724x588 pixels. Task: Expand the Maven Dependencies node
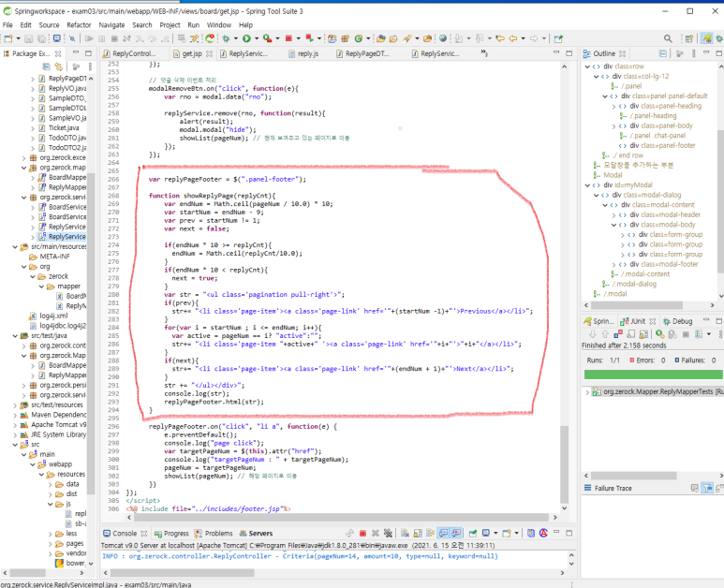15,415
